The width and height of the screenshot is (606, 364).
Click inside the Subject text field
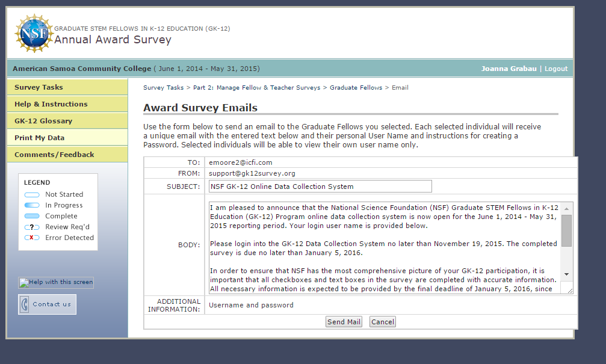tap(320, 187)
